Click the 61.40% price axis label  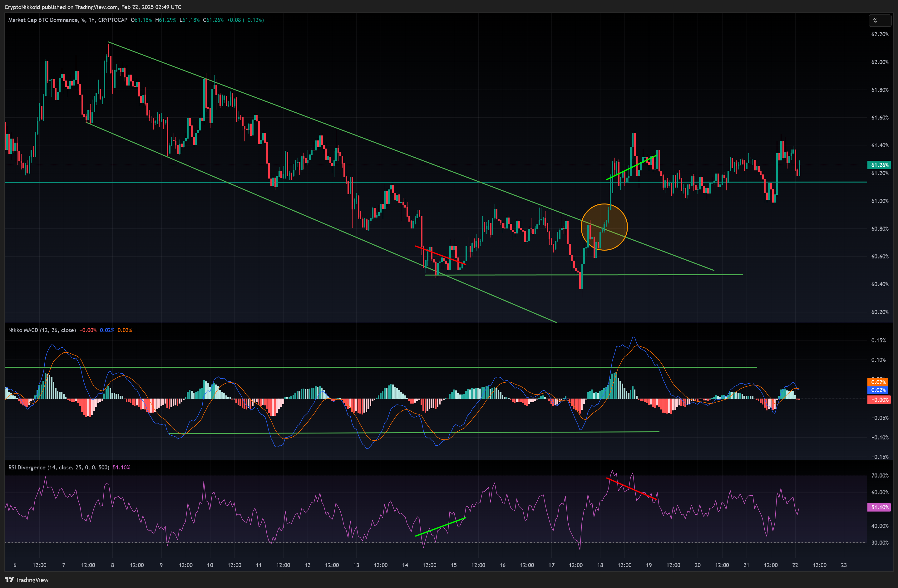click(x=880, y=145)
